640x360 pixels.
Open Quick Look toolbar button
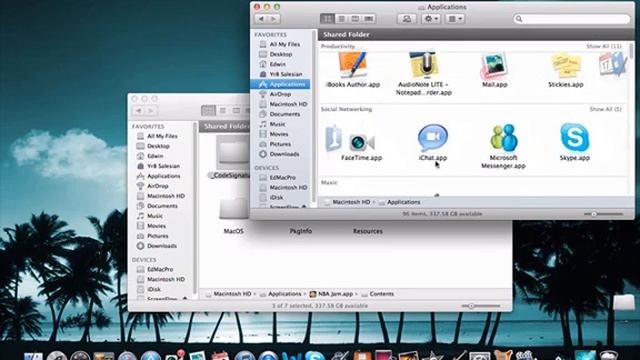coord(407,19)
